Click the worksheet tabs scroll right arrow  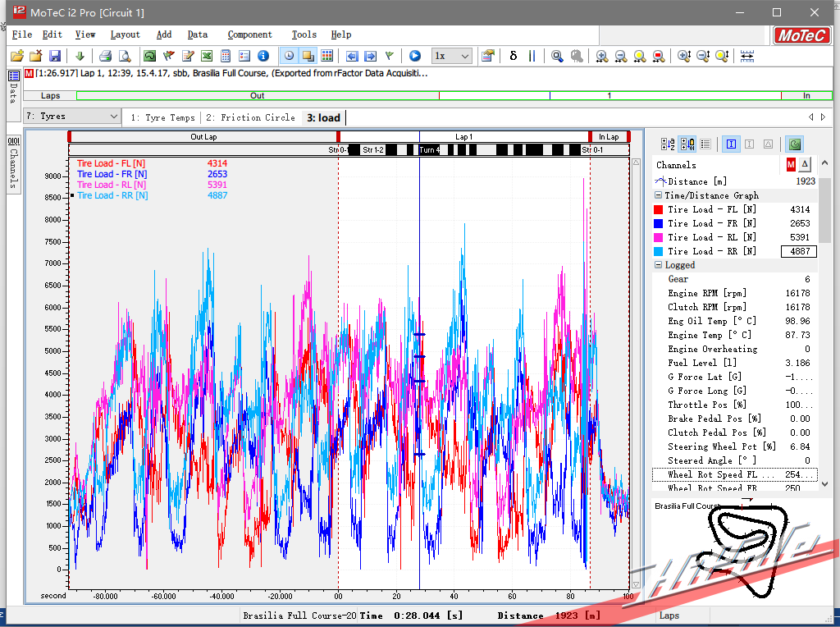(824, 117)
